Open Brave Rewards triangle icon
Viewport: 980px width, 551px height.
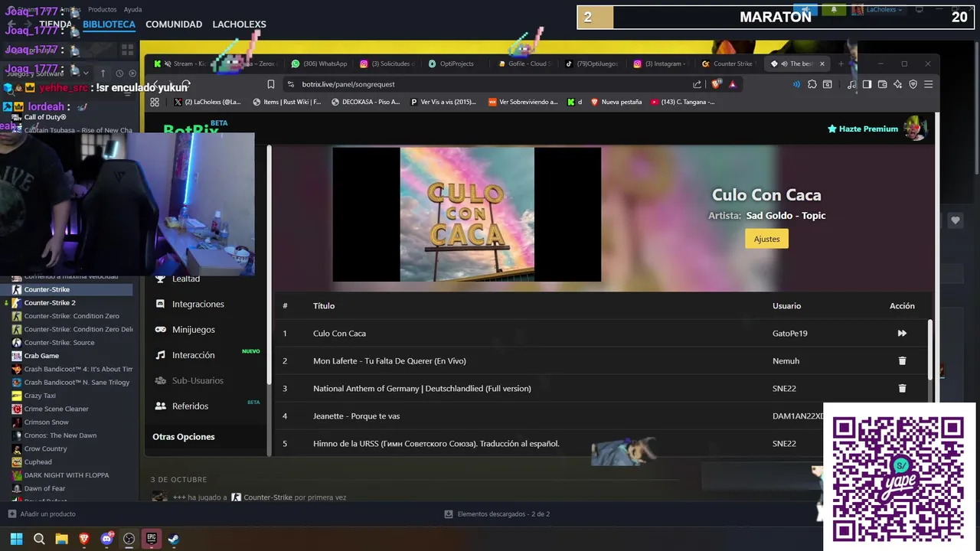733,84
